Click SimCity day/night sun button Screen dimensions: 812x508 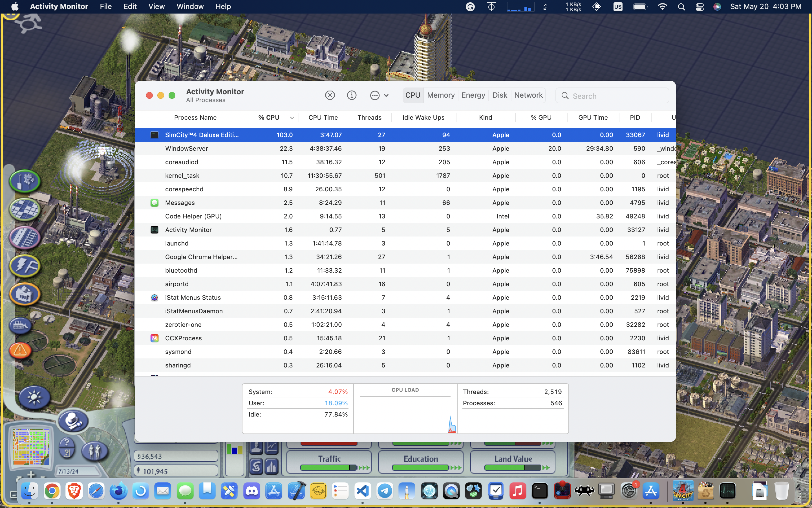click(x=34, y=397)
